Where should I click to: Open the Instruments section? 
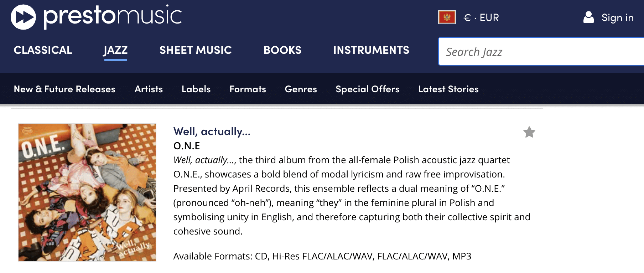click(371, 50)
